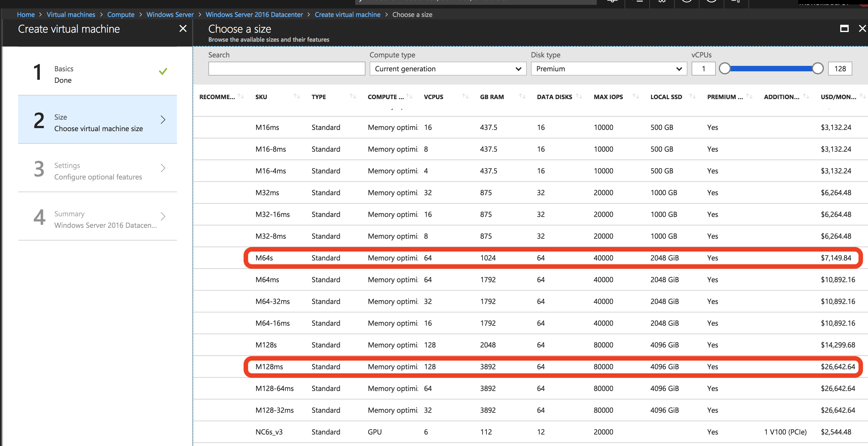Select the M32-16ms size row

530,215
